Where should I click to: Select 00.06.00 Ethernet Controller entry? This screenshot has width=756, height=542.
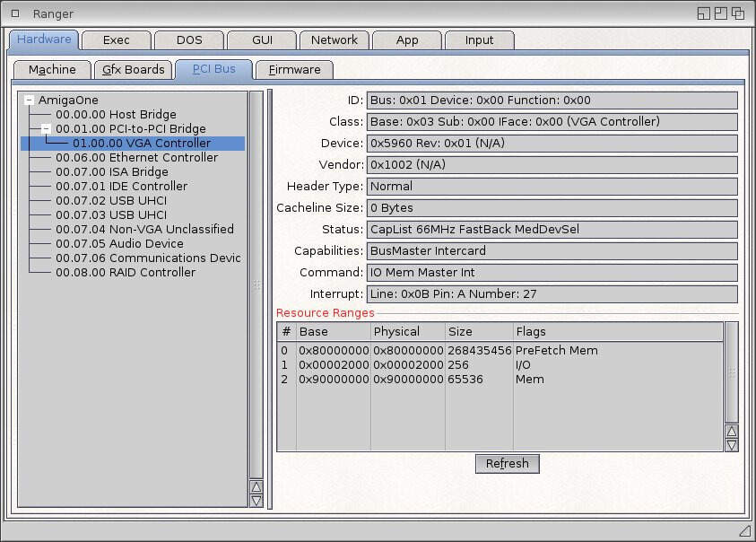(136, 158)
